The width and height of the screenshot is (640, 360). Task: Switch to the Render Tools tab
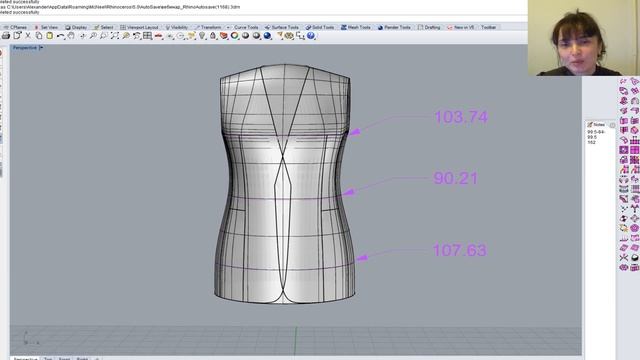pyautogui.click(x=394, y=27)
